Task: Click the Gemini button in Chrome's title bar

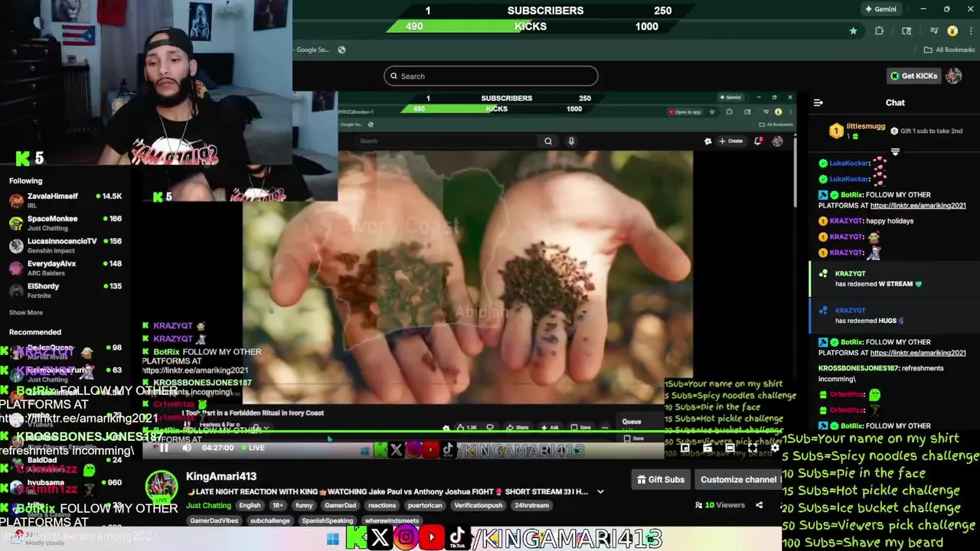Action: 880,9
